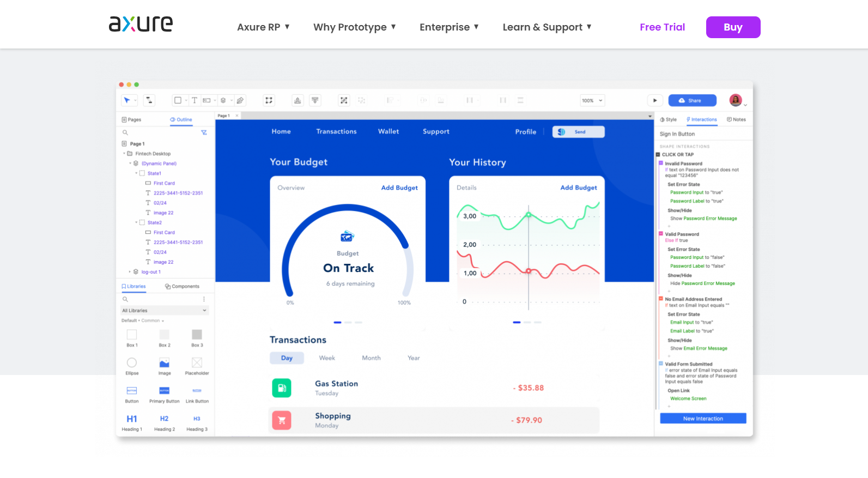868x478 pixels.
Task: Select the Heading 1 widget
Action: point(132,423)
